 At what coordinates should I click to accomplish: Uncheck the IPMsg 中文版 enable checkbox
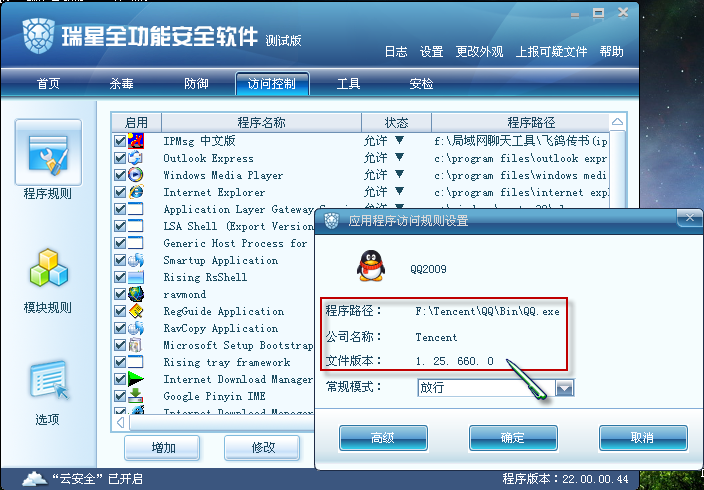[x=120, y=141]
